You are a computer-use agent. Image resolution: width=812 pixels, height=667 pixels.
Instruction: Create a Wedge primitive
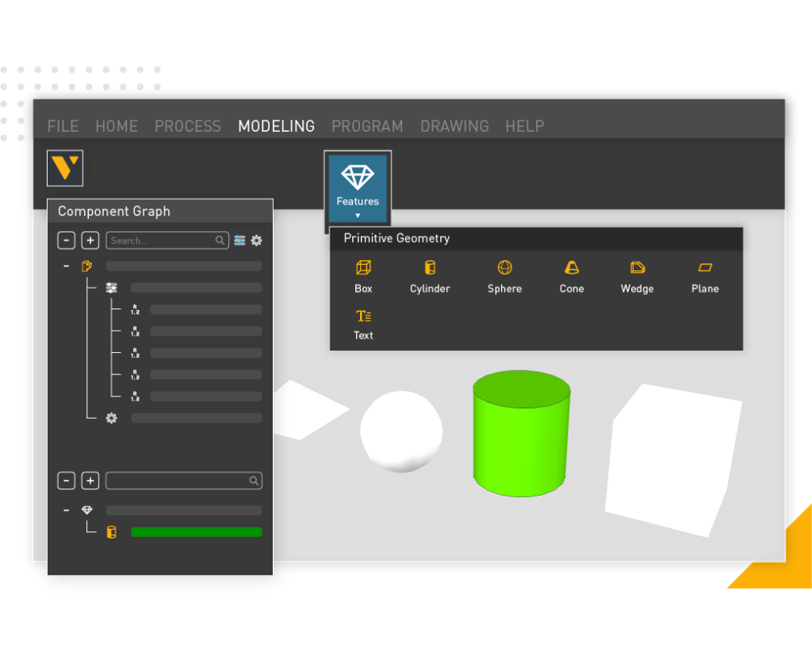638,277
